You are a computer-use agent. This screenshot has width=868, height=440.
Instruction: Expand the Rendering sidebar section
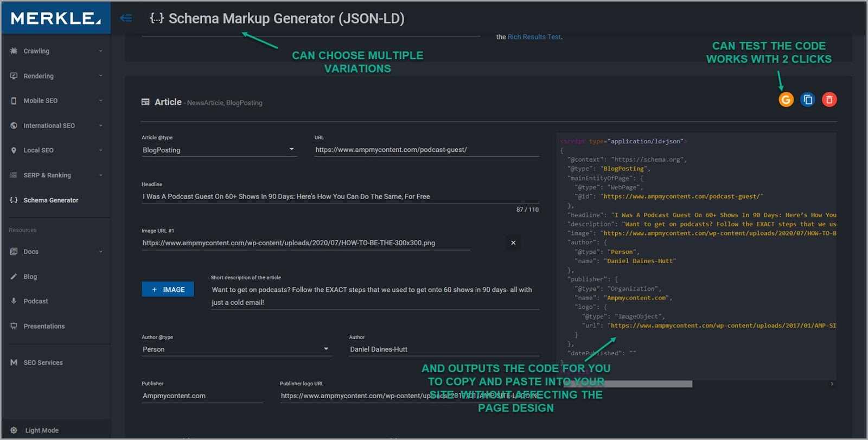55,76
